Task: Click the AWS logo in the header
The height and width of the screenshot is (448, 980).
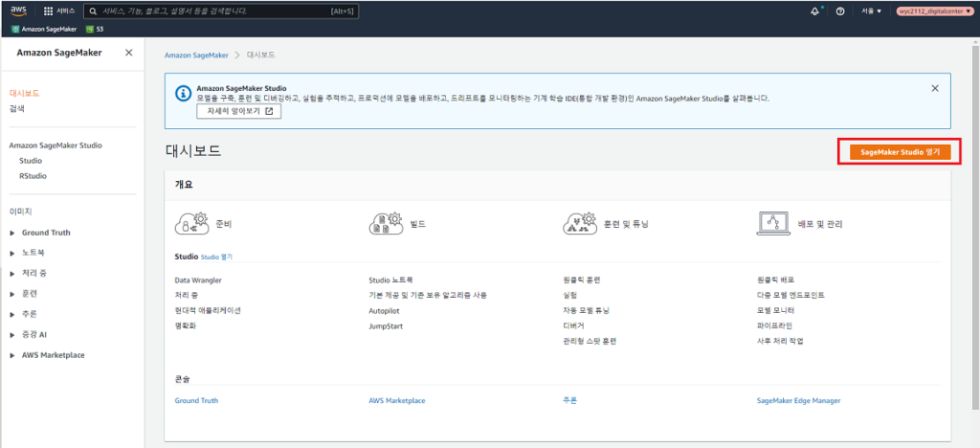Action: (19, 11)
